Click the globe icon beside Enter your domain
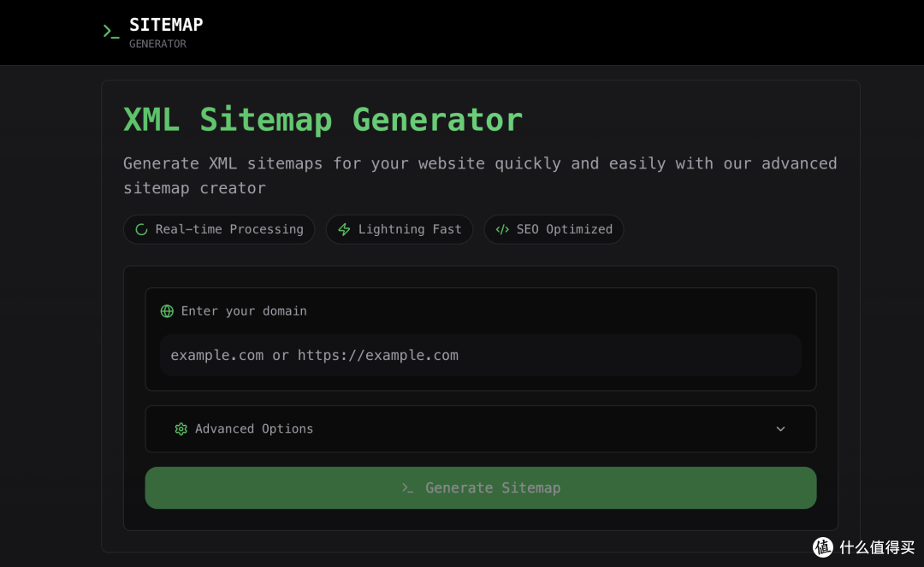 (x=168, y=311)
